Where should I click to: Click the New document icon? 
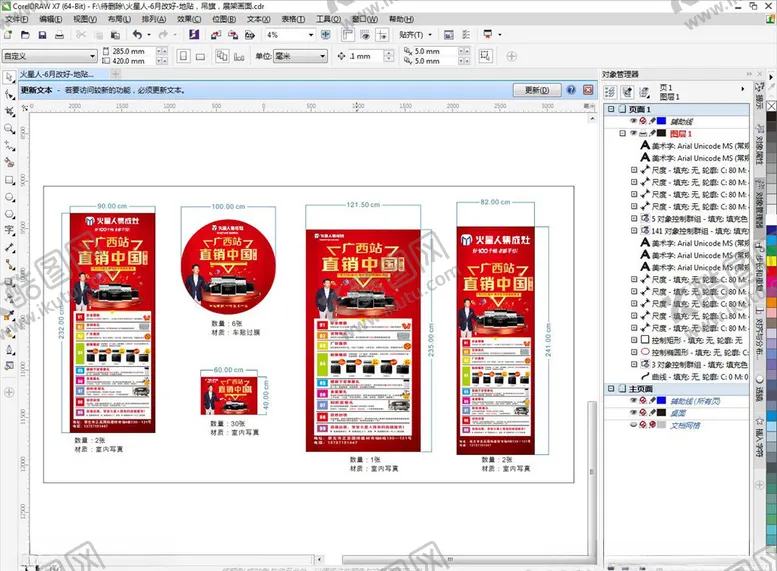[8, 35]
